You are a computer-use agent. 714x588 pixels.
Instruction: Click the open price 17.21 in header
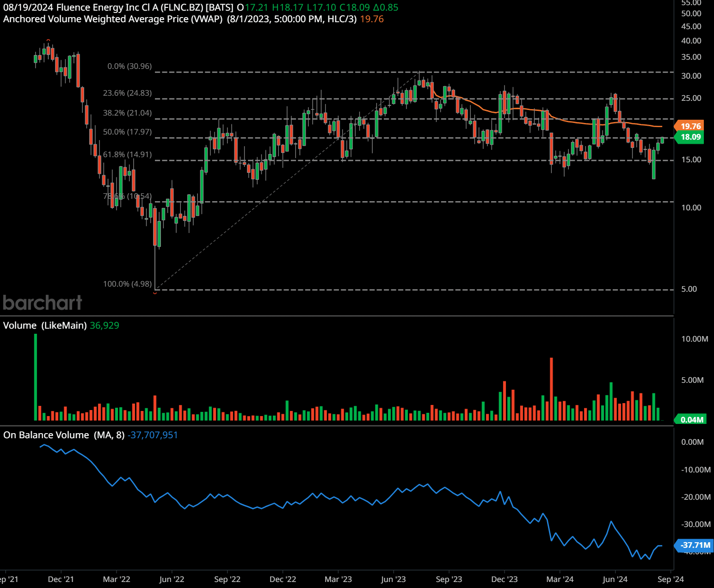tap(256, 7)
